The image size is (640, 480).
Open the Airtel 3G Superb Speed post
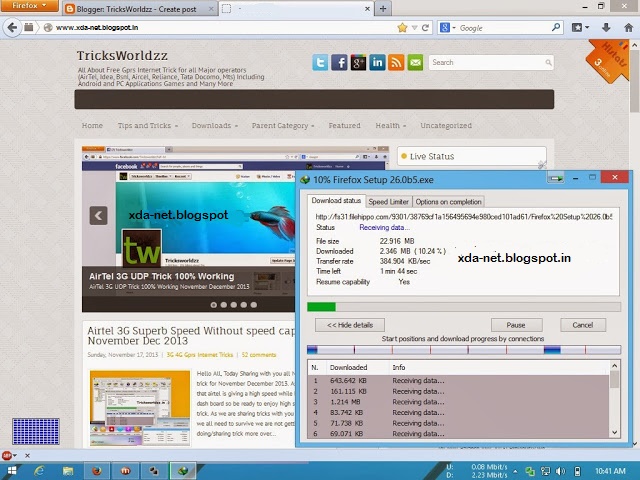click(191, 336)
